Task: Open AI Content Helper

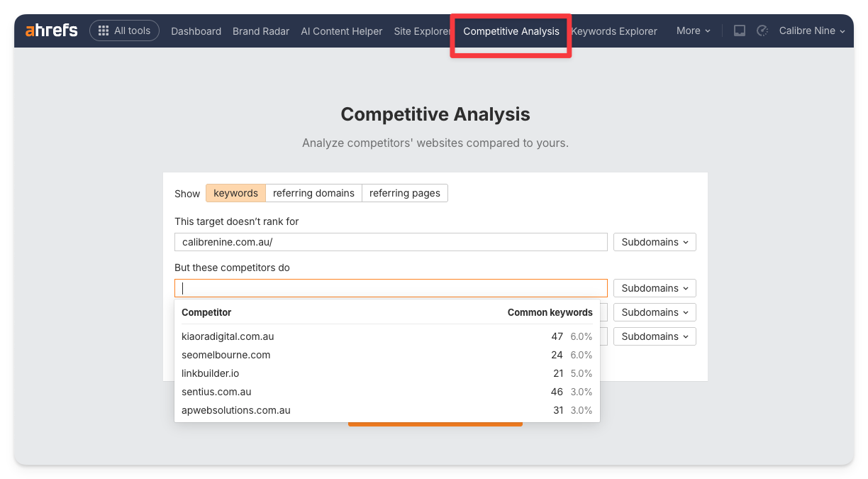Action: [x=341, y=31]
